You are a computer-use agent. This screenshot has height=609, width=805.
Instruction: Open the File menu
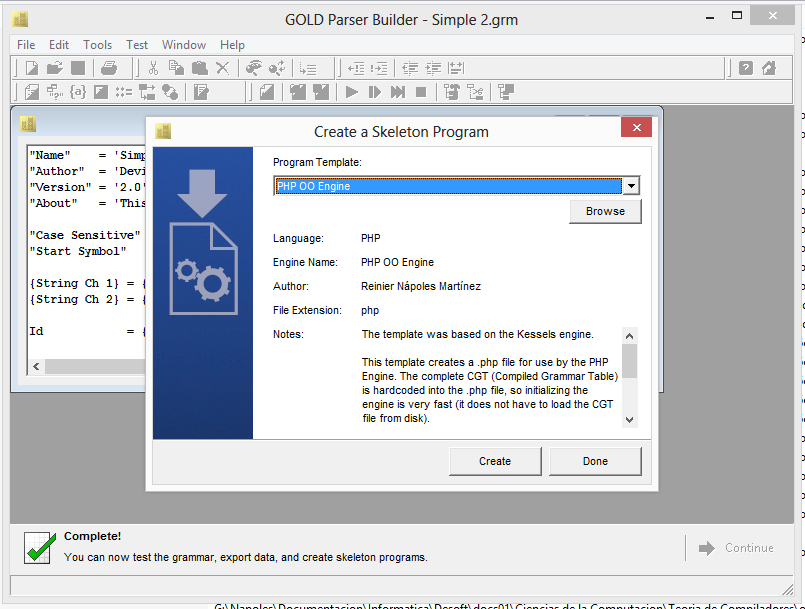(x=26, y=45)
